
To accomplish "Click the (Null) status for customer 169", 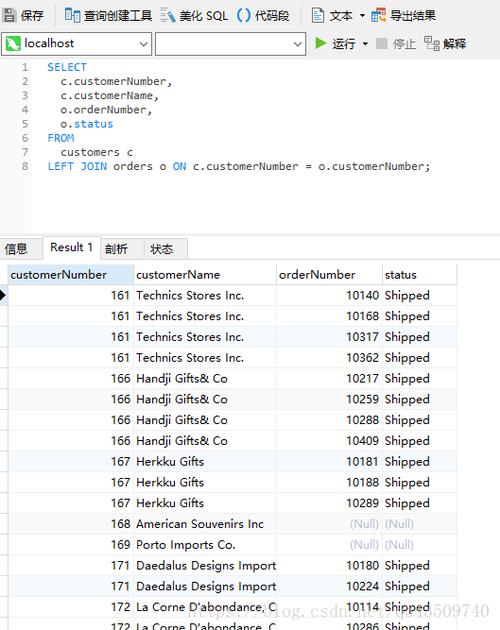I will [x=419, y=545].
